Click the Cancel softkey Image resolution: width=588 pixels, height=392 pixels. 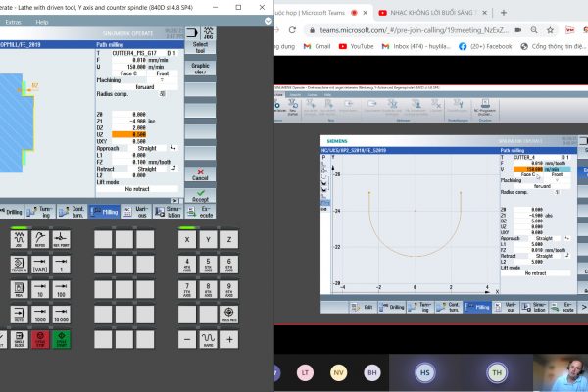click(x=200, y=173)
